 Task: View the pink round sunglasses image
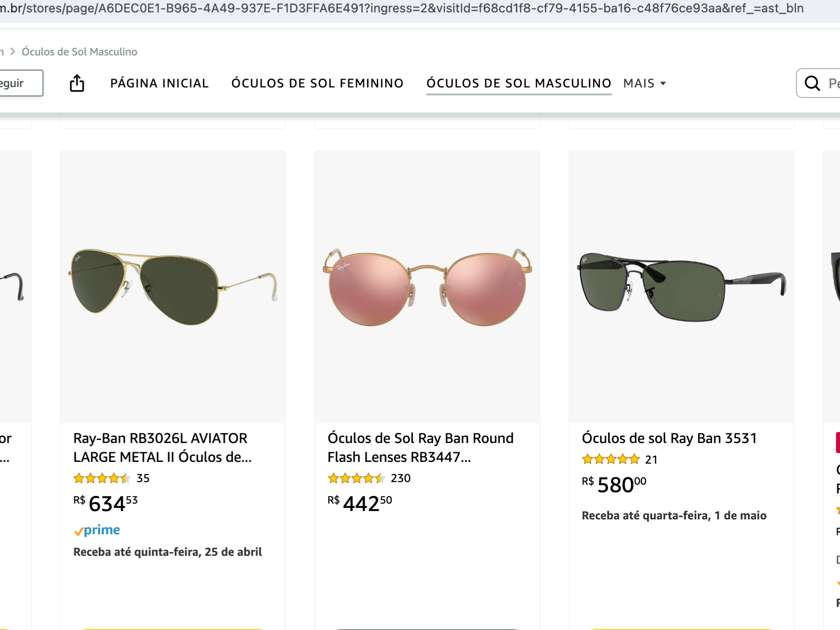point(427,287)
